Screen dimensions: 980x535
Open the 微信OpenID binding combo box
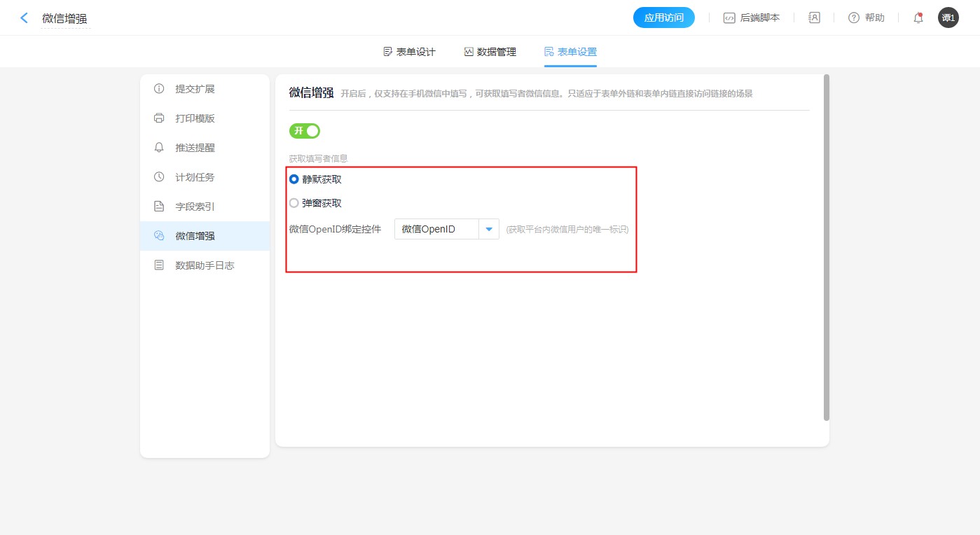point(436,229)
